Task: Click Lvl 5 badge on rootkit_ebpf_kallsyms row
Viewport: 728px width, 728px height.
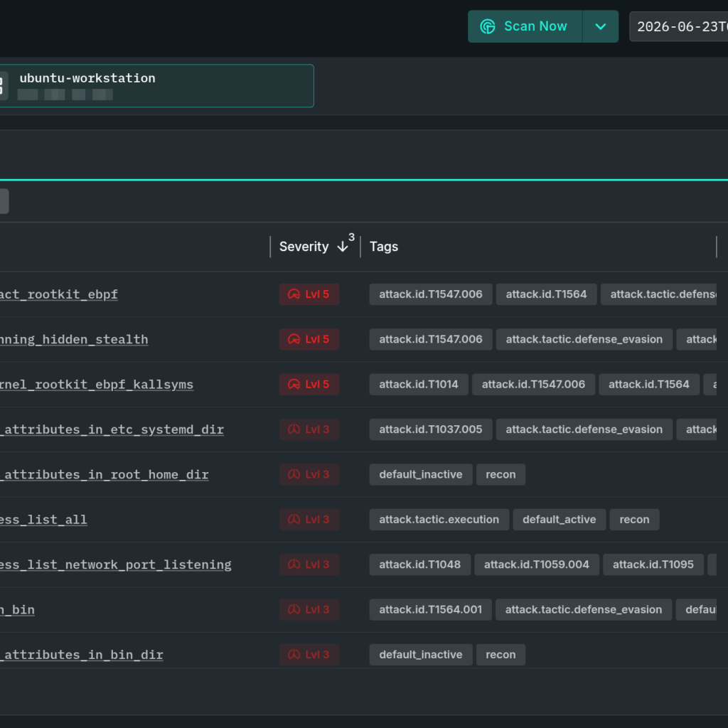Action: [309, 385]
